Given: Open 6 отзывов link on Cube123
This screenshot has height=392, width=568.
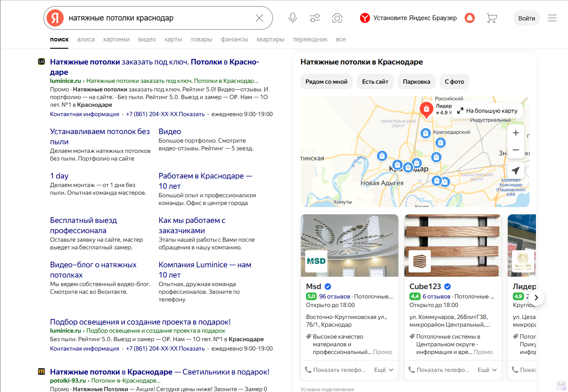Looking at the screenshot, I should (x=436, y=296).
